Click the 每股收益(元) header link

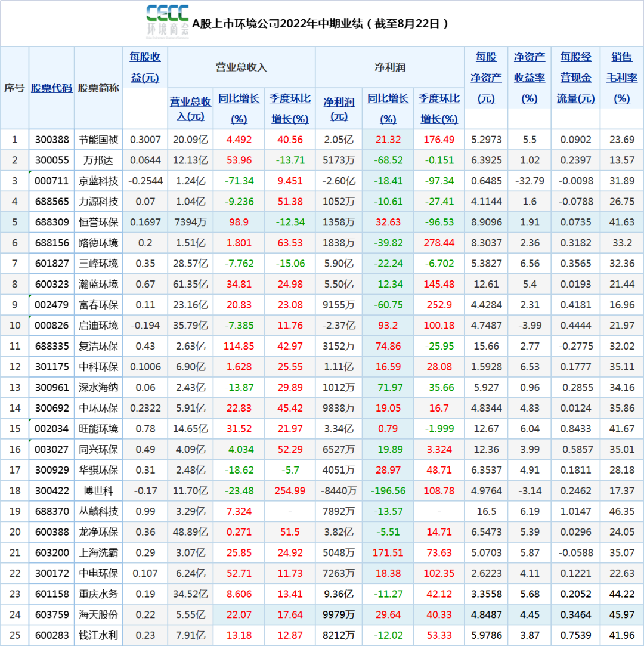[145, 67]
